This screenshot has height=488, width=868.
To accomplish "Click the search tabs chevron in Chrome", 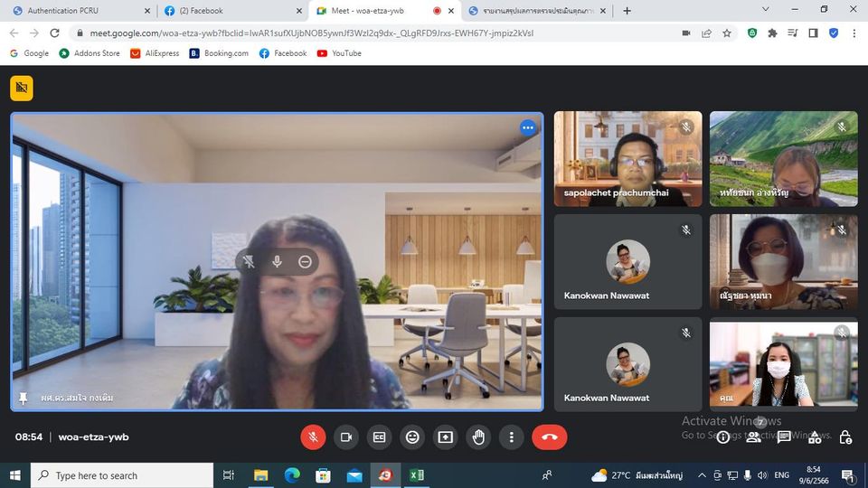I will coord(766,10).
